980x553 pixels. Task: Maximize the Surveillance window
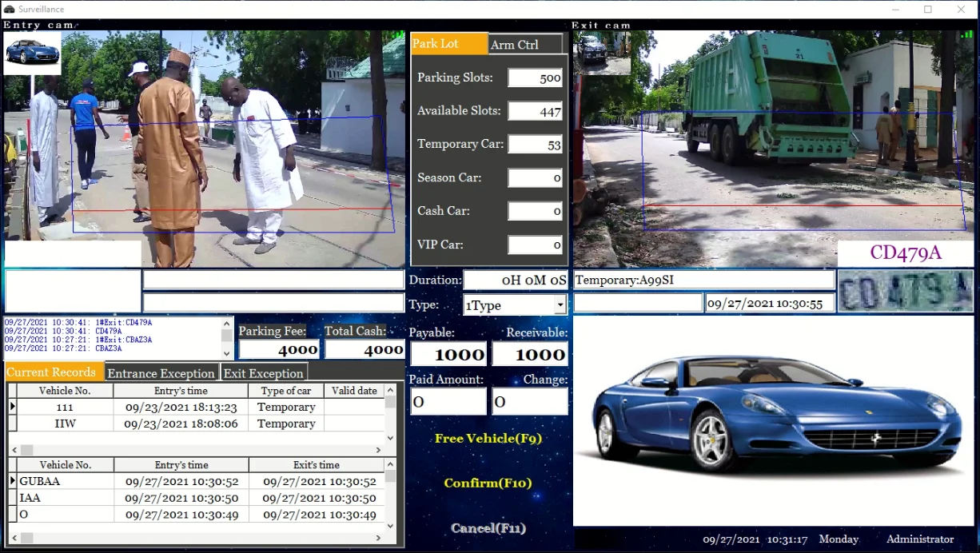point(928,10)
